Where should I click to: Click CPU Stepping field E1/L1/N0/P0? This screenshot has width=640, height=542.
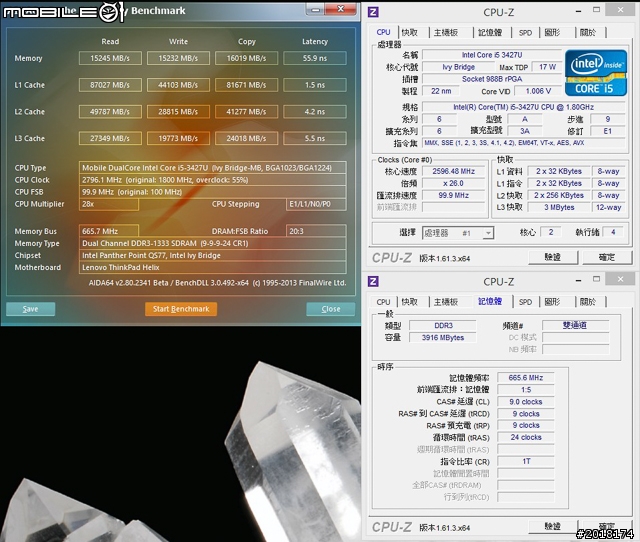coord(316,204)
